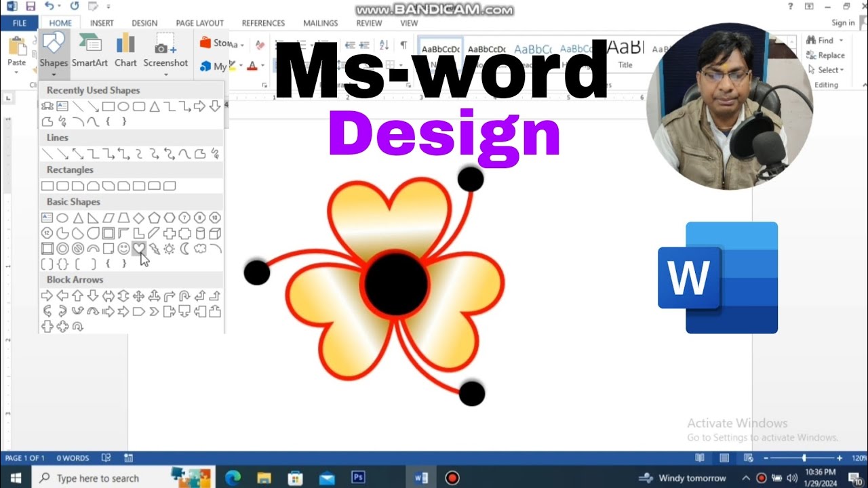Select the Right Arrow in Block Arrows

(x=47, y=296)
